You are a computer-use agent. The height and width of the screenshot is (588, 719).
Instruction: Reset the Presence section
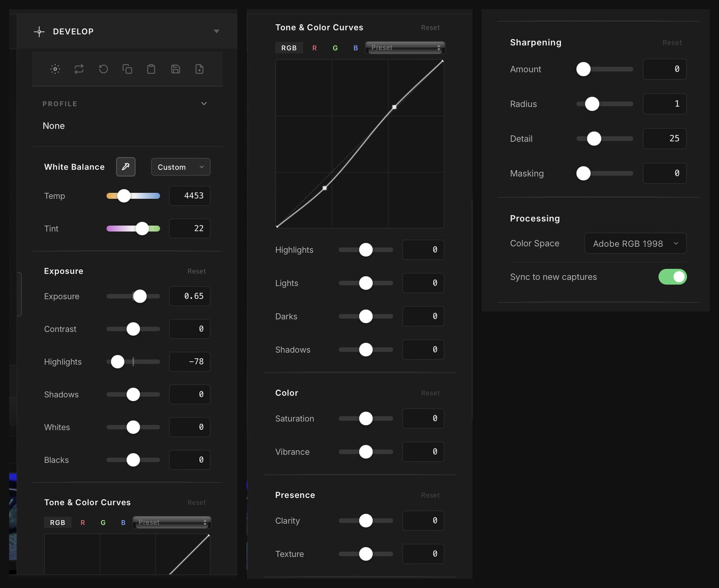(x=430, y=495)
